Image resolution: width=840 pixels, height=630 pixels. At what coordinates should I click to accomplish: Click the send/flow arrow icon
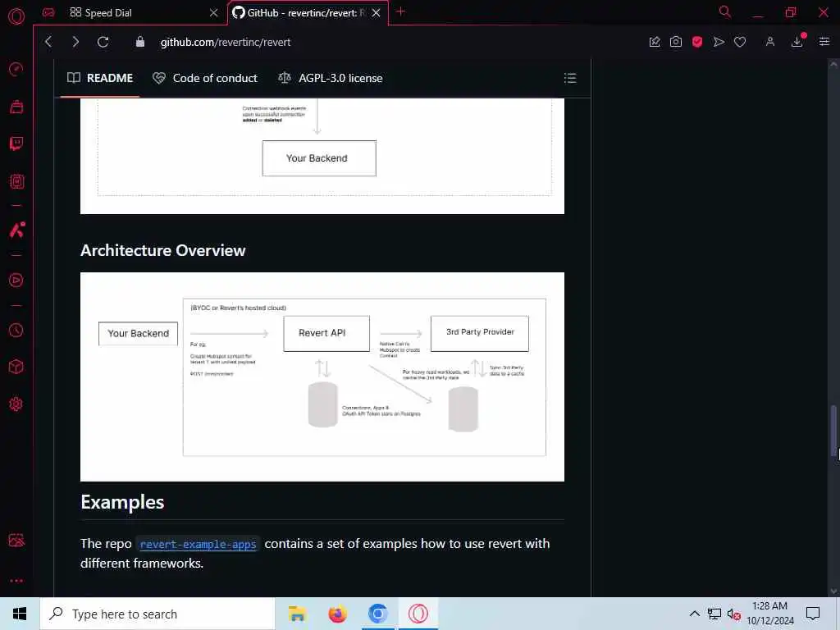tap(719, 42)
